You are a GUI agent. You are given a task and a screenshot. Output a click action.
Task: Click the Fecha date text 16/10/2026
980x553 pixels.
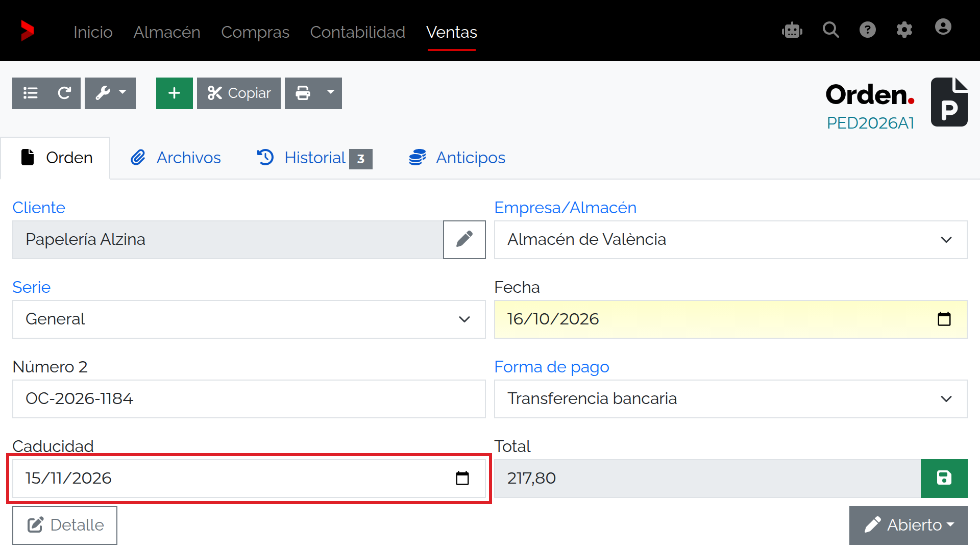pyautogui.click(x=553, y=319)
